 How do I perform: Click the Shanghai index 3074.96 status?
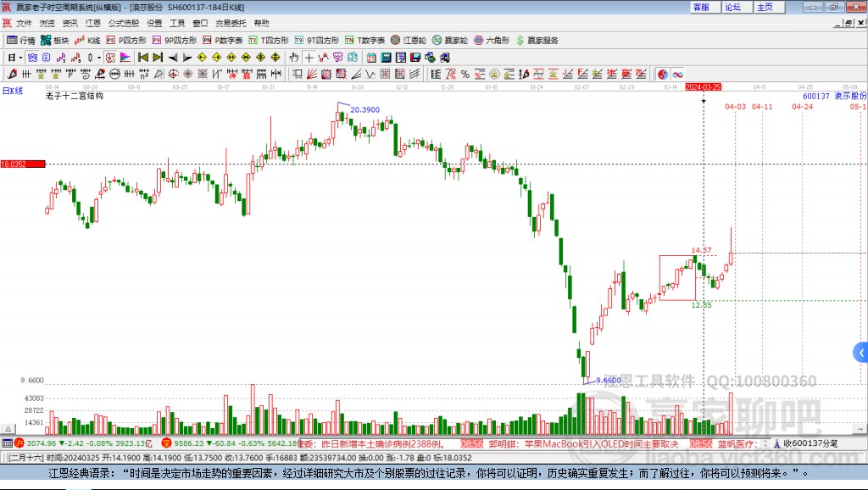pyautogui.click(x=42, y=443)
